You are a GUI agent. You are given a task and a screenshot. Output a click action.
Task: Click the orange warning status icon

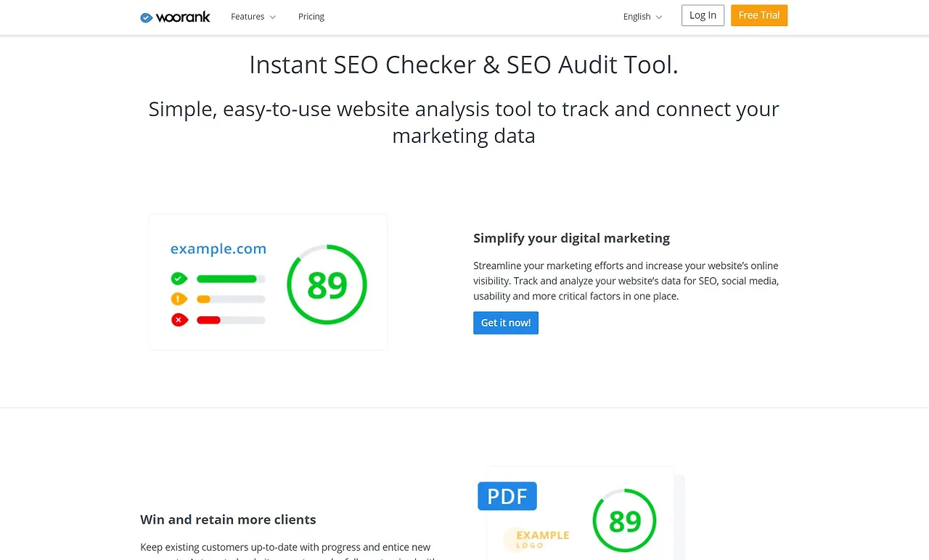(x=179, y=299)
